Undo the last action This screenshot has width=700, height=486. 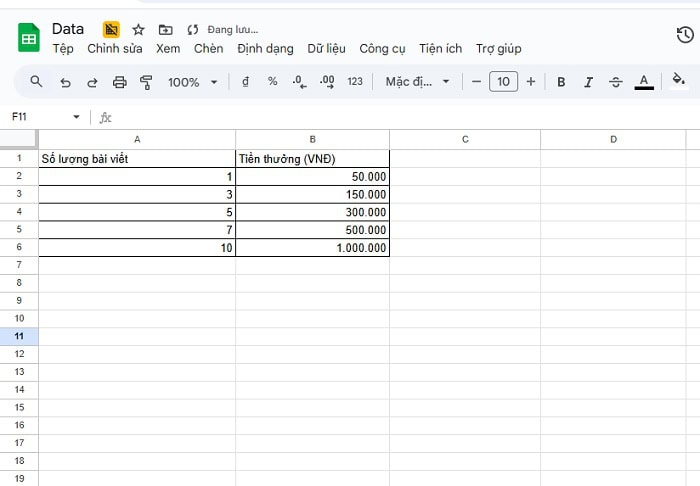pos(65,82)
